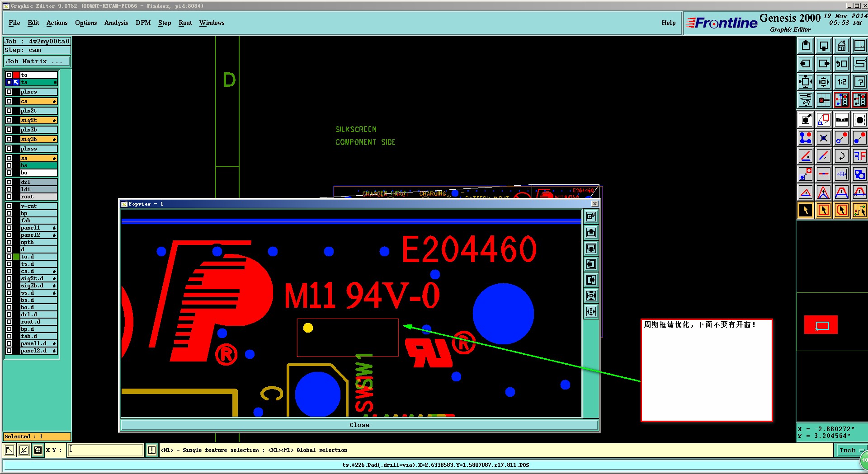Click the pan left icon in right toolbar
Image resolution: width=868 pixels, height=474 pixels.
coord(806,64)
